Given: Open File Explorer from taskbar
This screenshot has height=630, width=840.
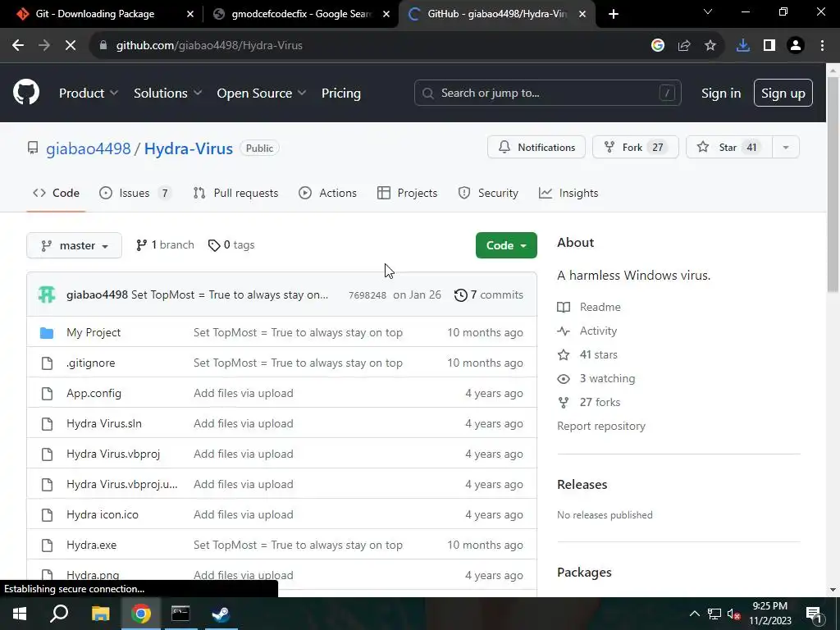Looking at the screenshot, I should coord(100,614).
